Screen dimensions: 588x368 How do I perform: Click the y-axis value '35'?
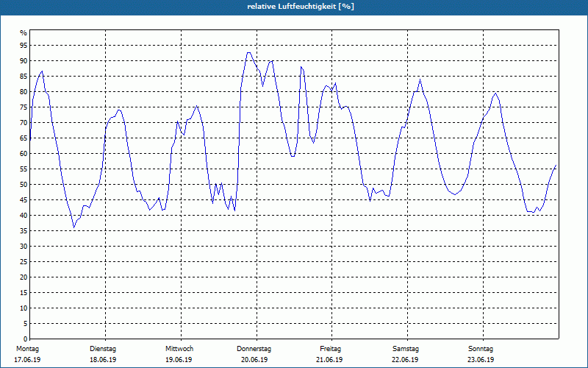24,231
